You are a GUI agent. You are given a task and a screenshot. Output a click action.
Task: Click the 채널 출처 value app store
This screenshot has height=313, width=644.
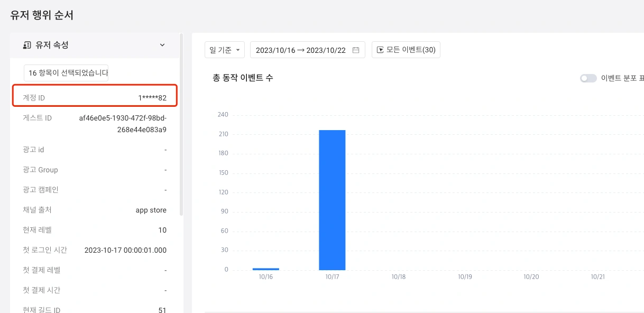point(151,210)
